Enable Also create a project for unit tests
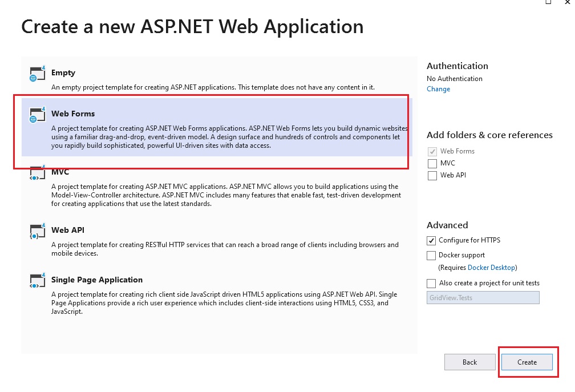Viewport: 575px width, 392px height. [431, 283]
